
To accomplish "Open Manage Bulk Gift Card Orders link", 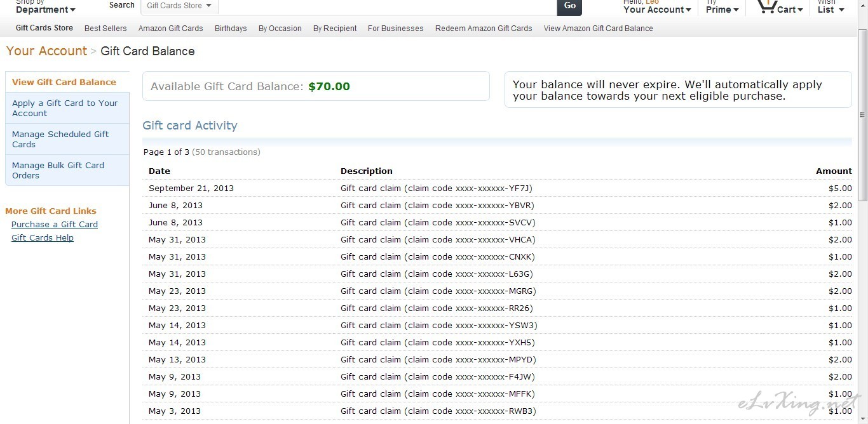I will tap(58, 170).
